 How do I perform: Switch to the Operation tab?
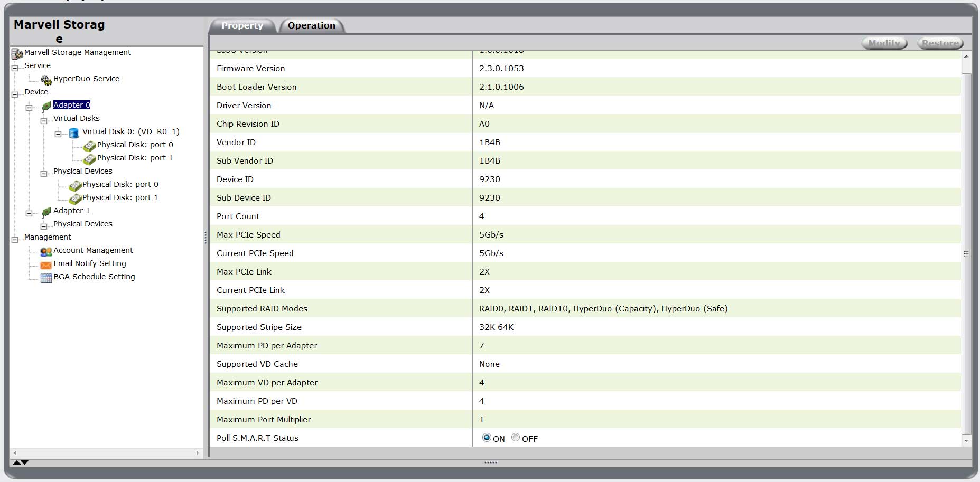pos(312,25)
